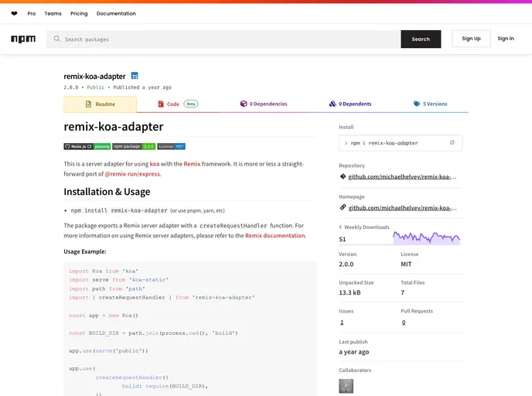
Task: Click the TypeScript declarations badge icon
Action: pyautogui.click(x=135, y=76)
